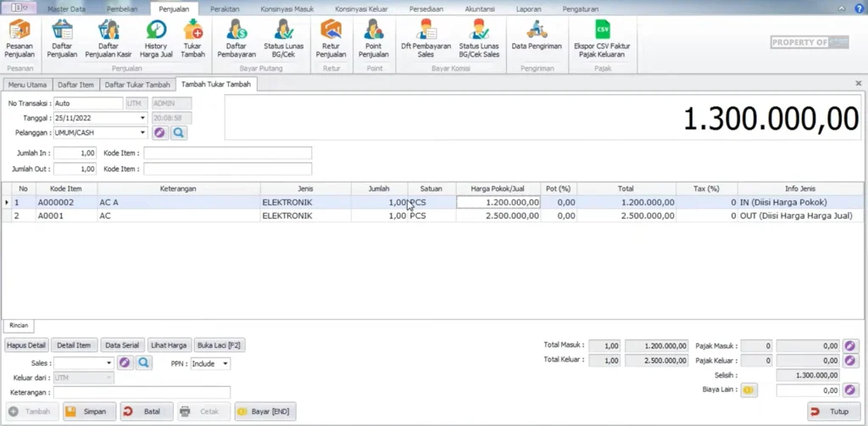The image size is (868, 426).
Task: Expand the Pelanggan UMUM/CASH dropdown
Action: tap(142, 132)
